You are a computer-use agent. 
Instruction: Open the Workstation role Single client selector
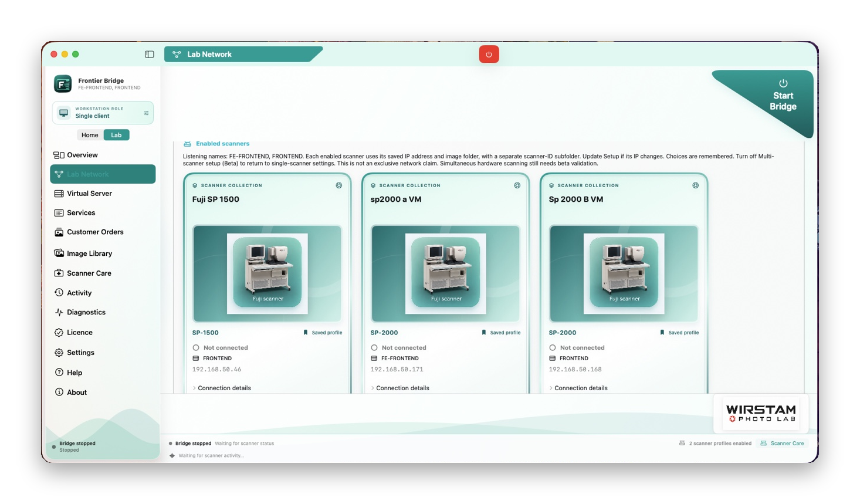click(103, 113)
